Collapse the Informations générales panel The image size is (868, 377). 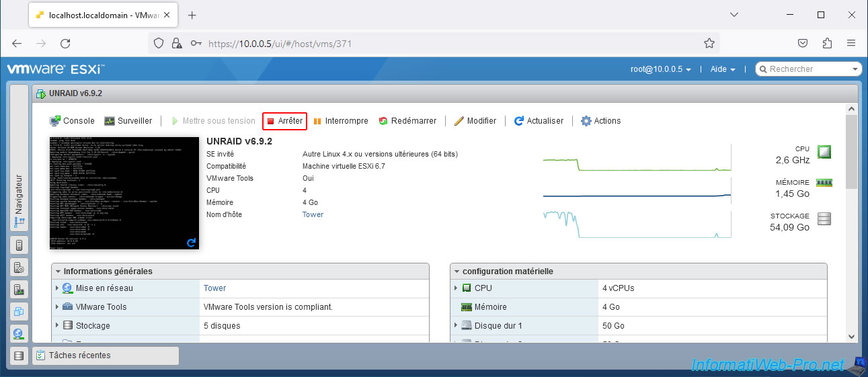[58, 271]
